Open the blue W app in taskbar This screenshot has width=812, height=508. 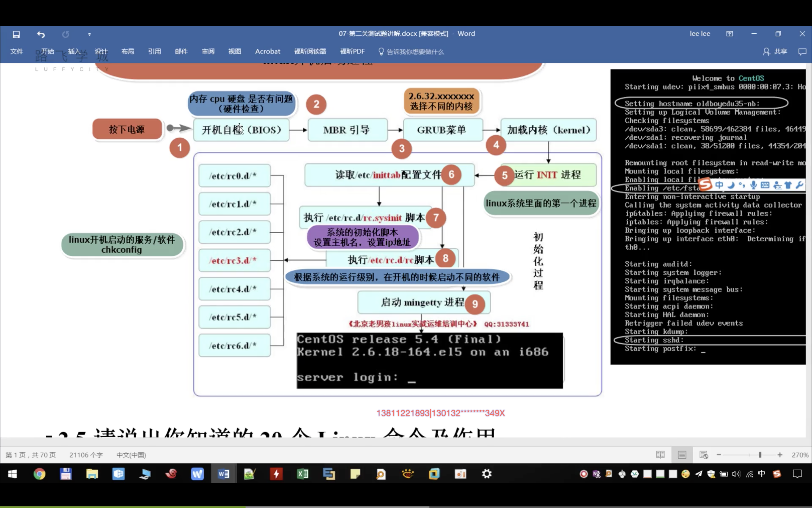coord(197,474)
